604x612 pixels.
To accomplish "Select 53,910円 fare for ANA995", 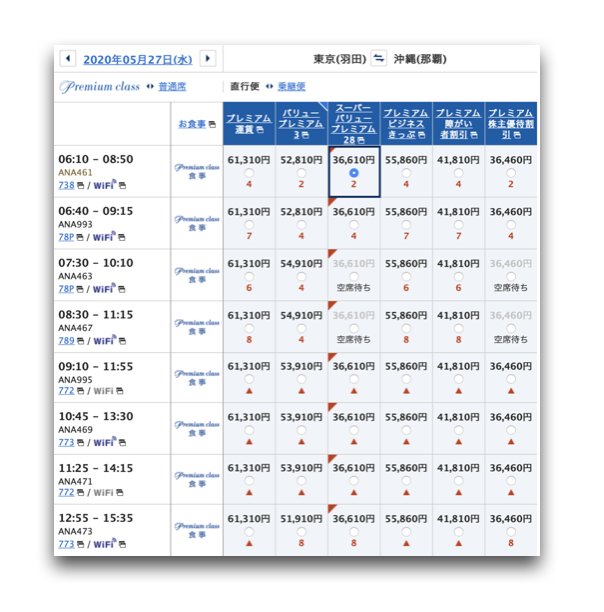I will pos(301,379).
